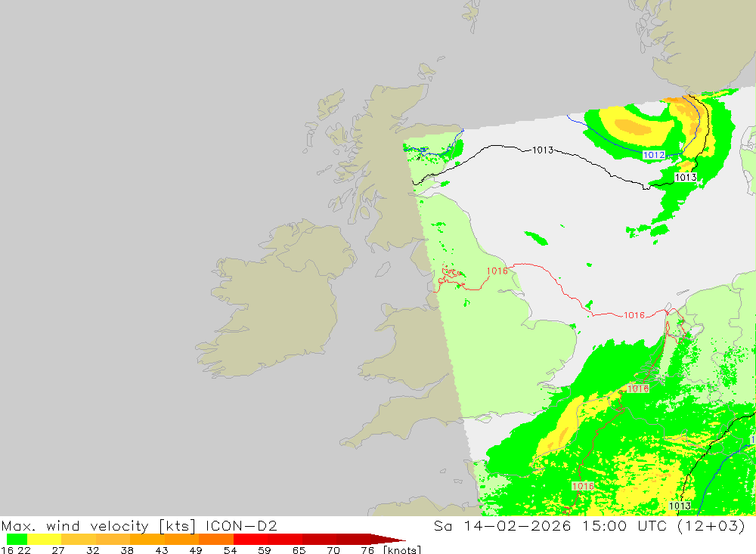Click the legend number '76'
The height and width of the screenshot is (554, 756).
pyautogui.click(x=367, y=550)
